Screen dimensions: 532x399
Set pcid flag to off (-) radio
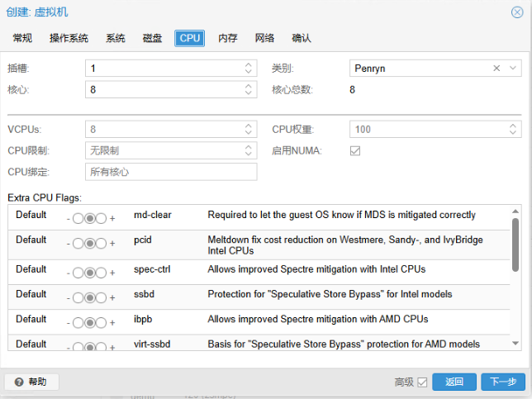78,243
